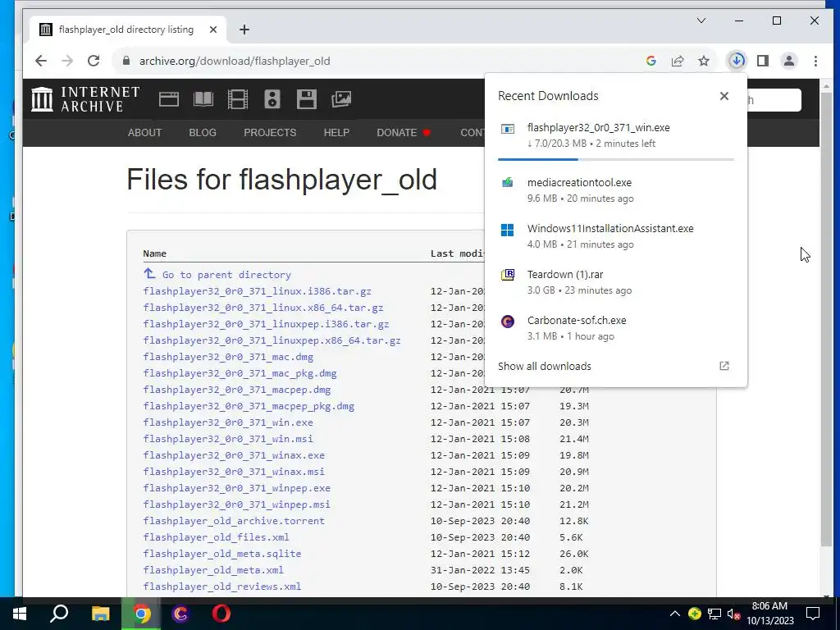The height and width of the screenshot is (630, 840).
Task: Click the muted volume tray icon
Action: click(x=733, y=614)
